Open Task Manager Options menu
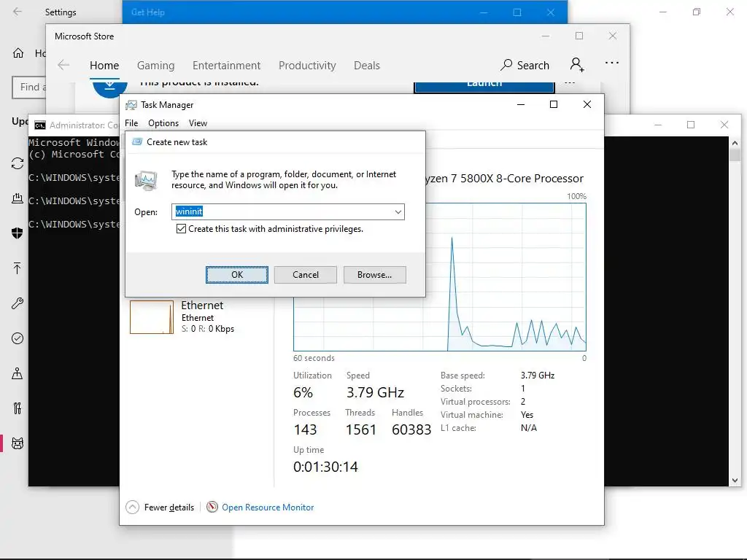747x560 pixels. [x=163, y=122]
